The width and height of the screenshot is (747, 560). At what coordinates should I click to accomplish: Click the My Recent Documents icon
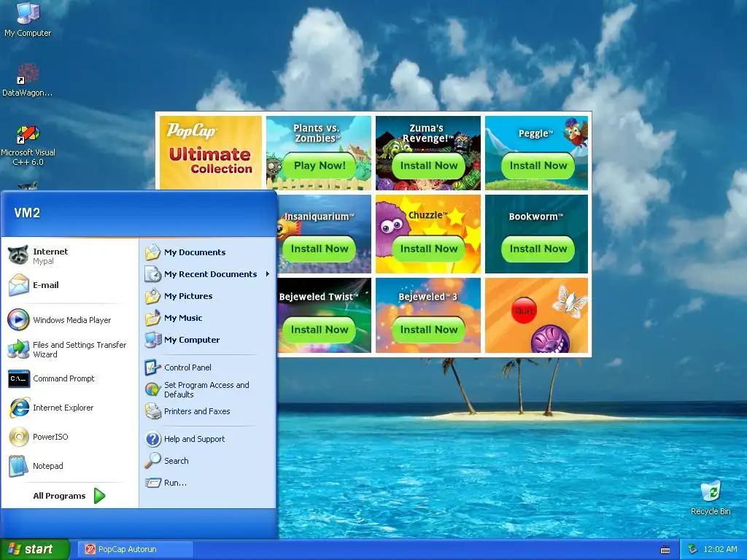tap(153, 274)
